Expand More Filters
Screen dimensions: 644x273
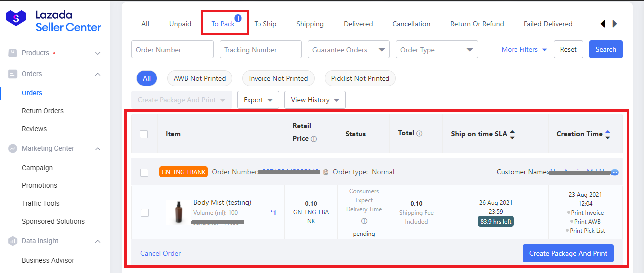(x=524, y=49)
